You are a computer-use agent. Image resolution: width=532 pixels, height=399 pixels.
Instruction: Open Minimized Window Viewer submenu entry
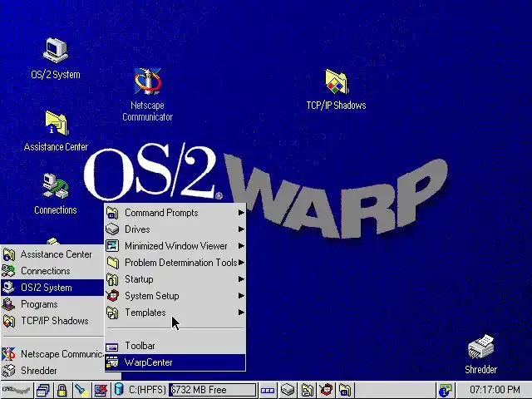(175, 246)
